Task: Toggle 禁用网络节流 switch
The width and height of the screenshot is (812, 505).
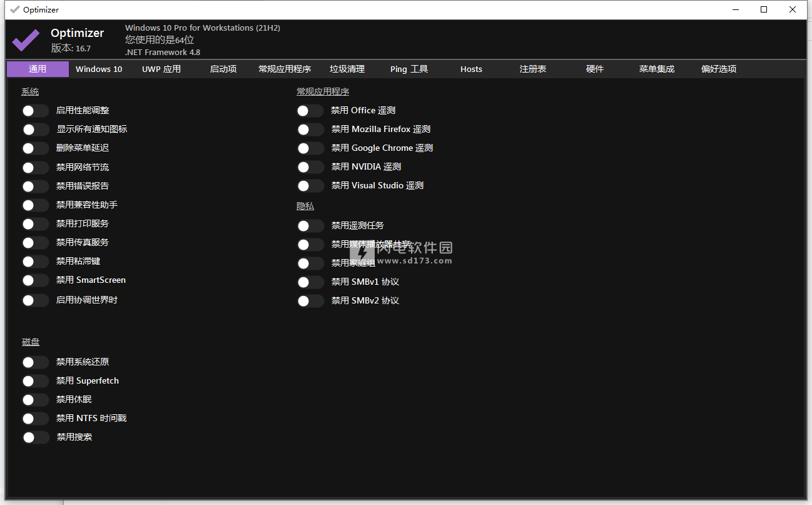Action: tap(35, 168)
